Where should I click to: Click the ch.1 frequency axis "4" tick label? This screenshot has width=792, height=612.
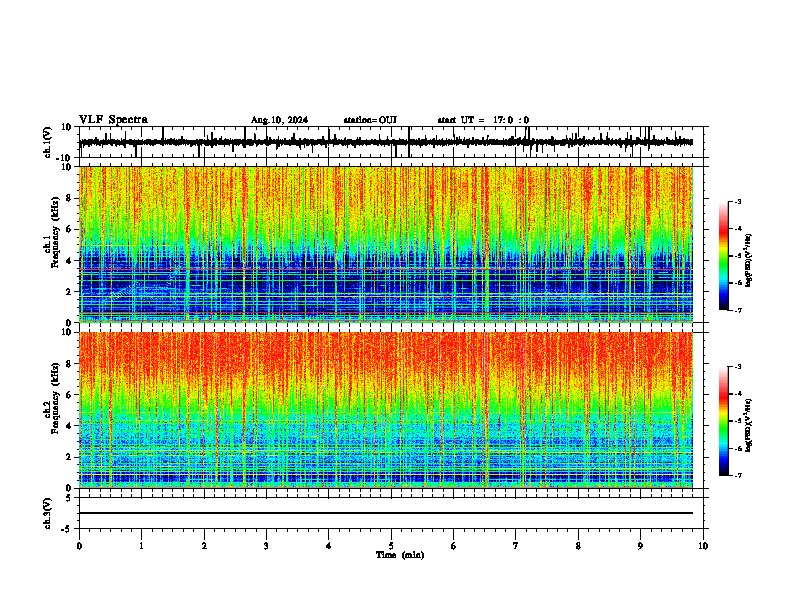point(71,261)
